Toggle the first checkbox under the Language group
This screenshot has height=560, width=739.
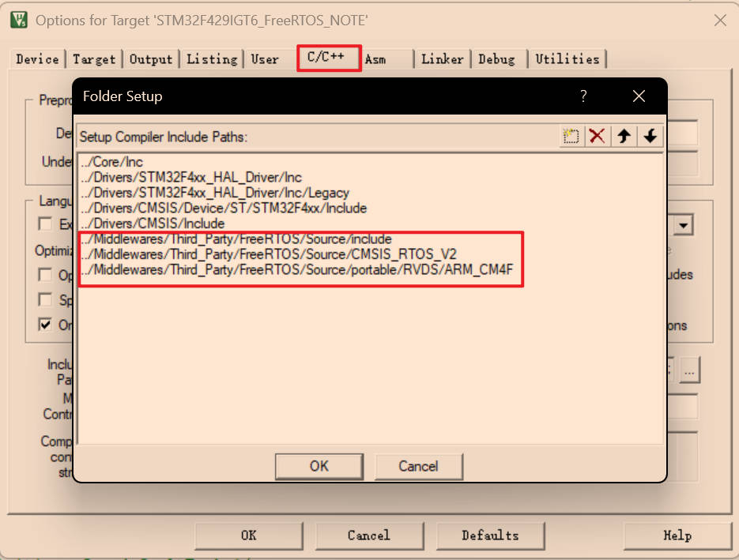coord(46,224)
